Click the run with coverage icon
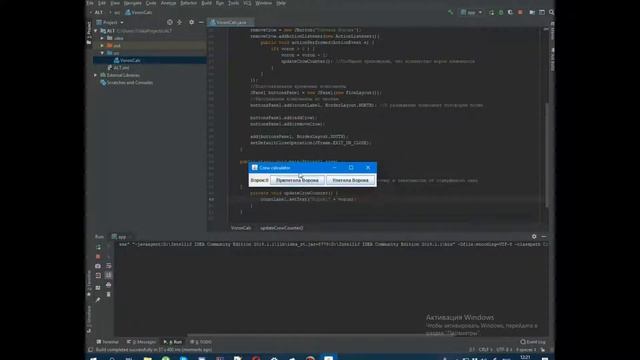The image size is (640, 360). click(x=510, y=12)
